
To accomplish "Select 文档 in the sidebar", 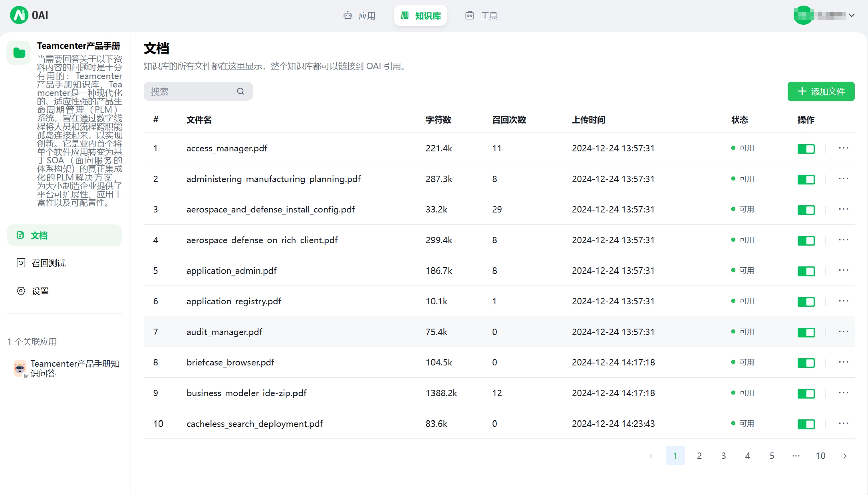I will [64, 235].
